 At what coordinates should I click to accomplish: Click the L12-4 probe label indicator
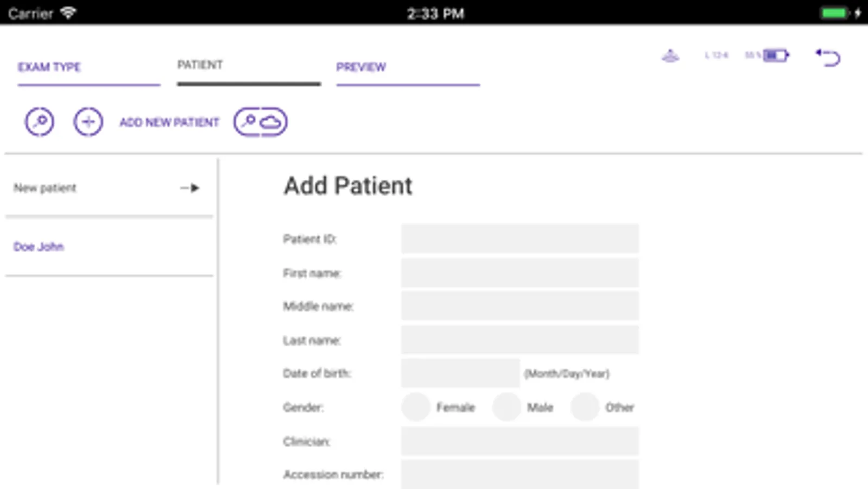[716, 55]
